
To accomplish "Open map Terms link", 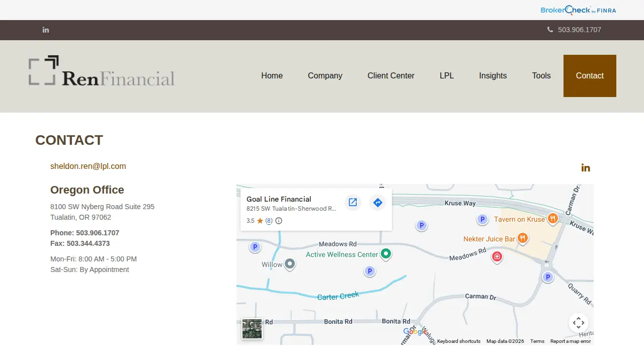I will (537, 341).
